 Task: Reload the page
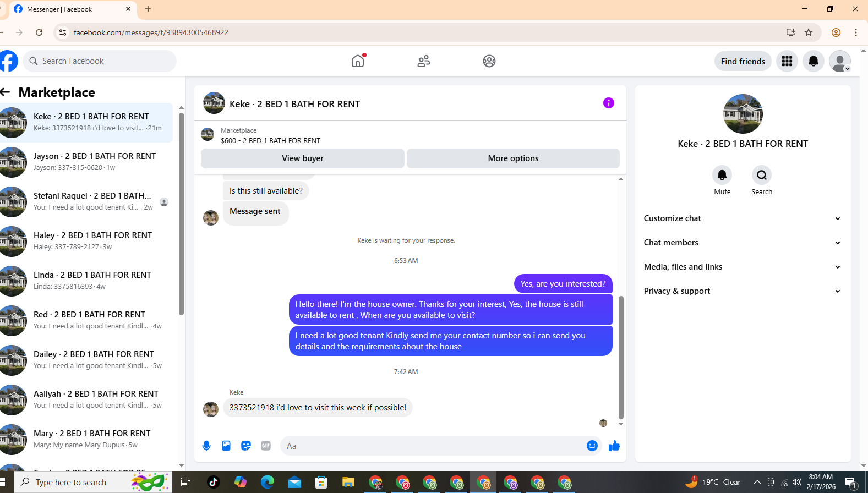pos(39,32)
